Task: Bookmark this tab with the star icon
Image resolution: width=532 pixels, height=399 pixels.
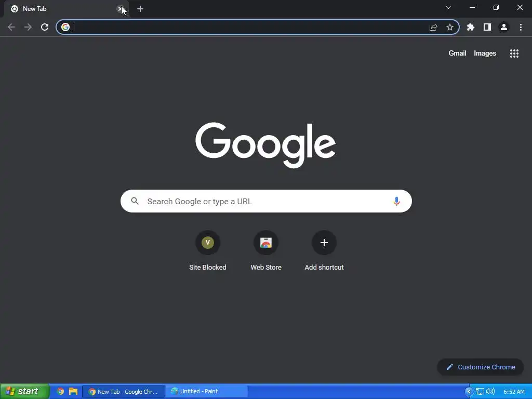Action: 450,27
